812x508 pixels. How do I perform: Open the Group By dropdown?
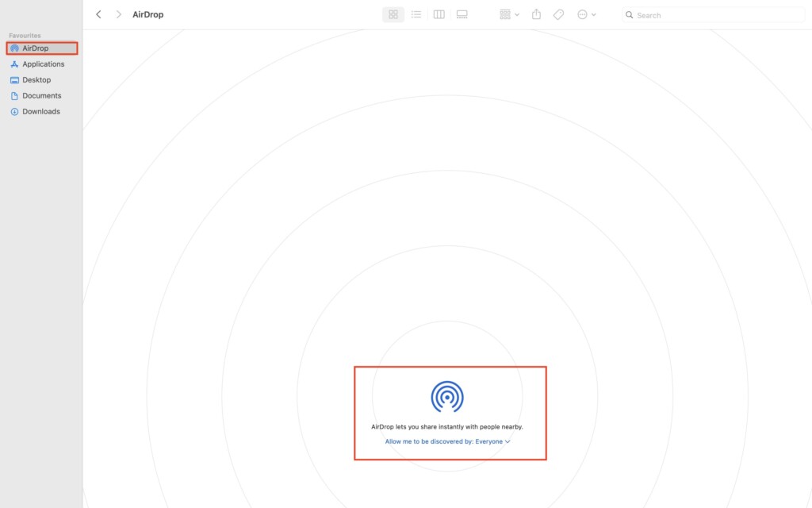[x=509, y=14]
